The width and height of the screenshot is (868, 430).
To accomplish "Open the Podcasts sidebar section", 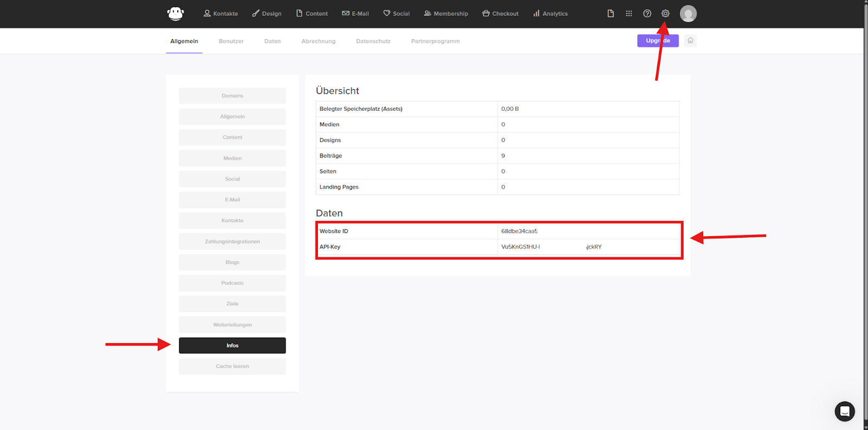I will (x=232, y=283).
